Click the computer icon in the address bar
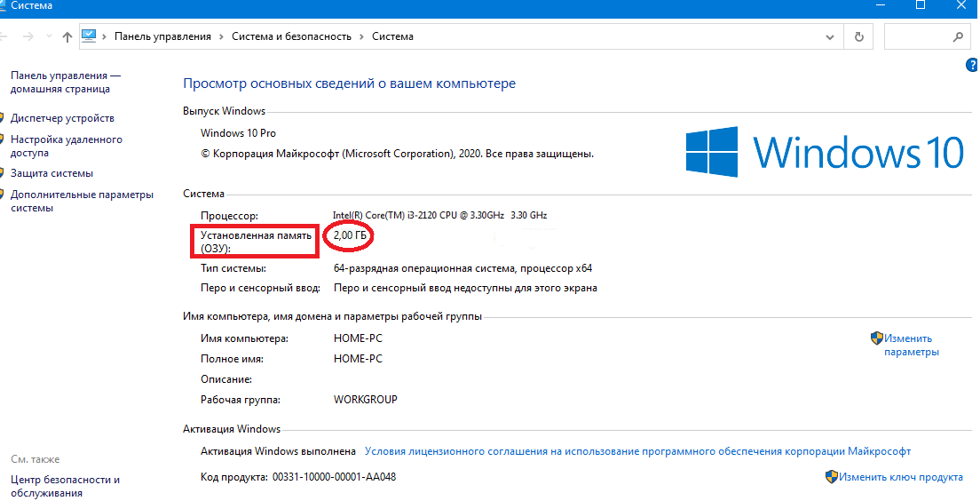Viewport: 980px width, 501px height. coord(90,36)
